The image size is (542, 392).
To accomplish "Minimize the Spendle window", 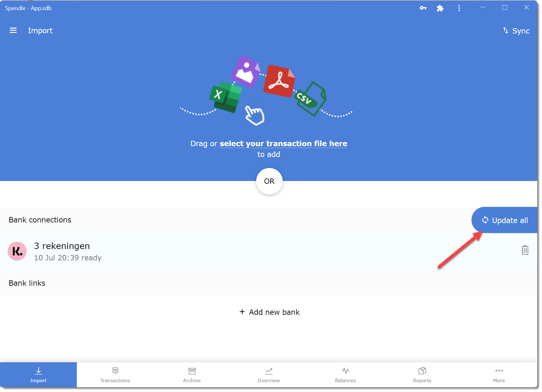I will point(483,8).
